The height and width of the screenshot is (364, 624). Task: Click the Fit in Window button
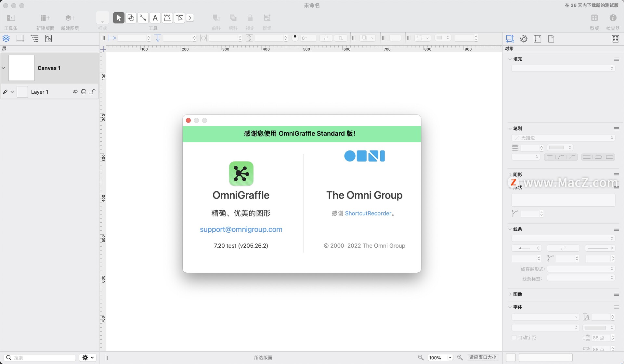pos(483,357)
